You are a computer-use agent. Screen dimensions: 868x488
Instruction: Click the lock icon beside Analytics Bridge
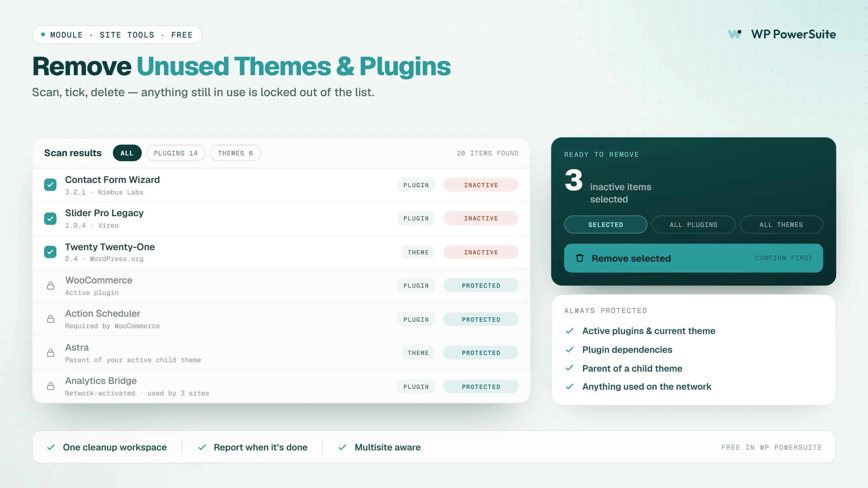51,386
